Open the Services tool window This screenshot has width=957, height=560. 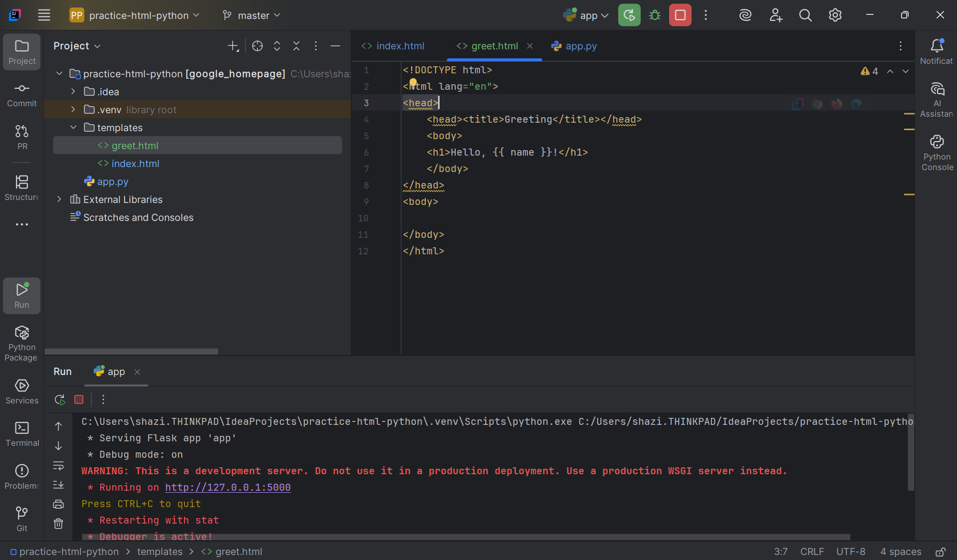point(22,391)
